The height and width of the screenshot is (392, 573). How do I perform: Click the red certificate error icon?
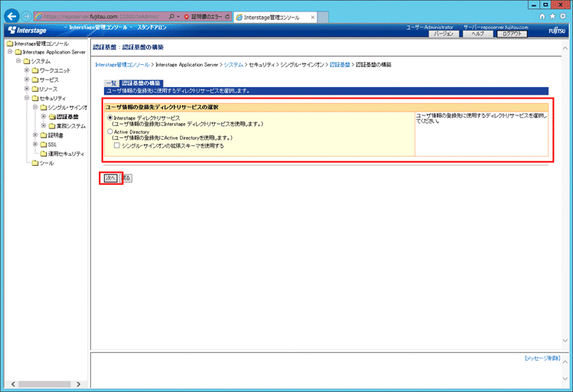point(187,17)
